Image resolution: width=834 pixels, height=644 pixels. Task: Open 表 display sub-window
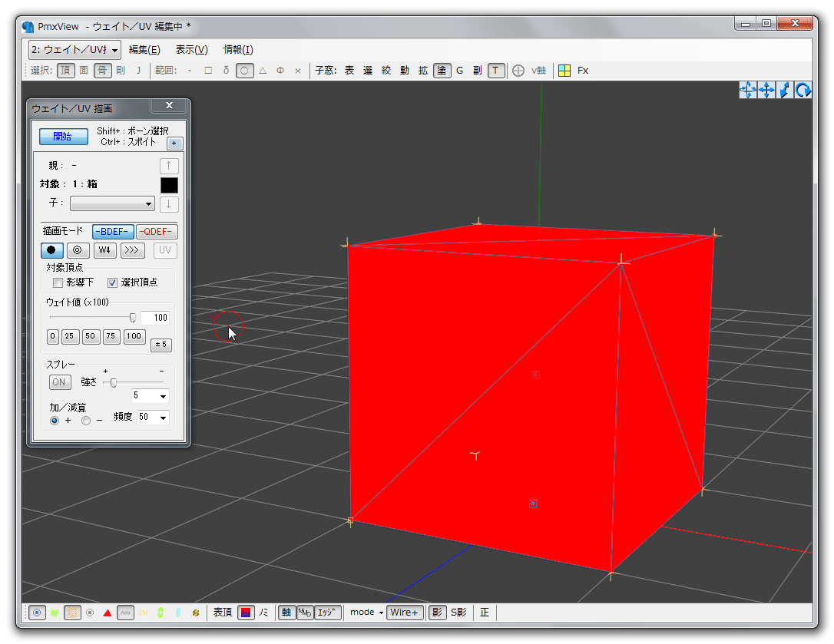349,70
